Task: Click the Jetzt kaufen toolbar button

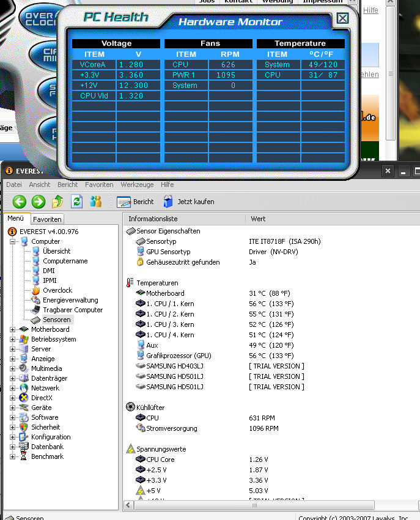Action: pyautogui.click(x=188, y=202)
